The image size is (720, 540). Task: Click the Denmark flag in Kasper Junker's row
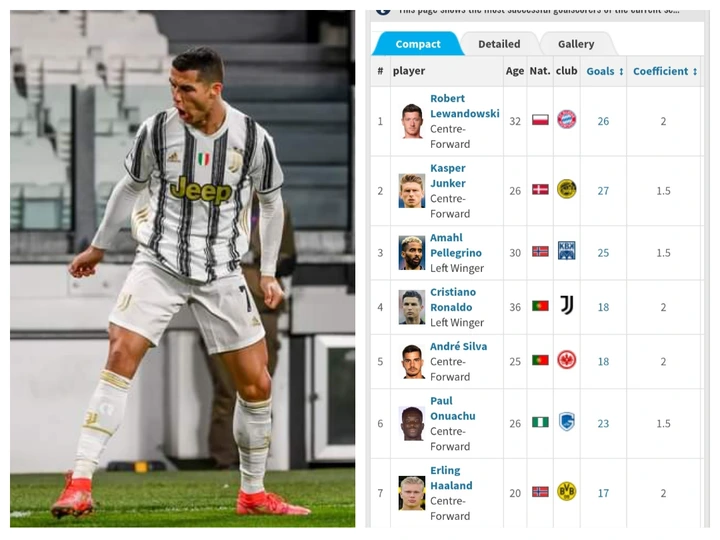point(540,189)
